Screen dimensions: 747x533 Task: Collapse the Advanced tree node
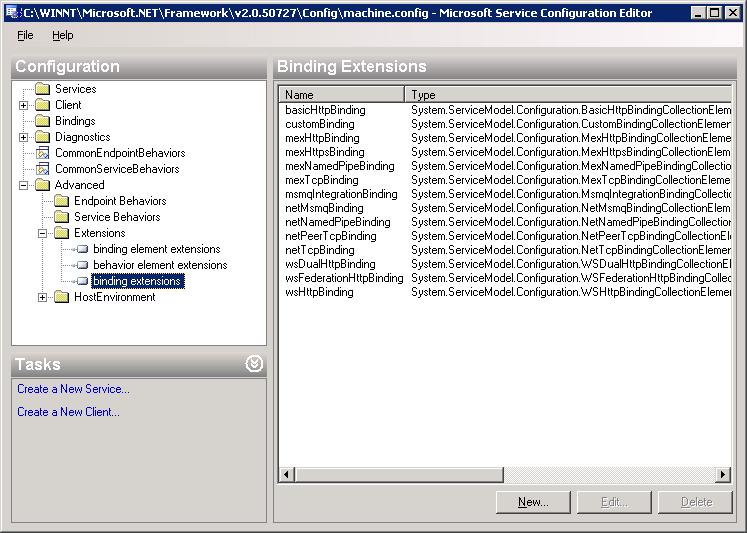coord(23,185)
